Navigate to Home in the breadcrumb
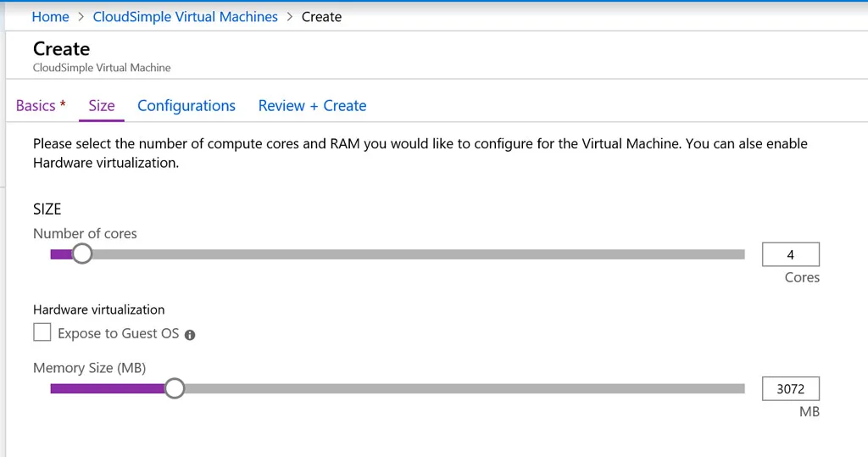 50,17
